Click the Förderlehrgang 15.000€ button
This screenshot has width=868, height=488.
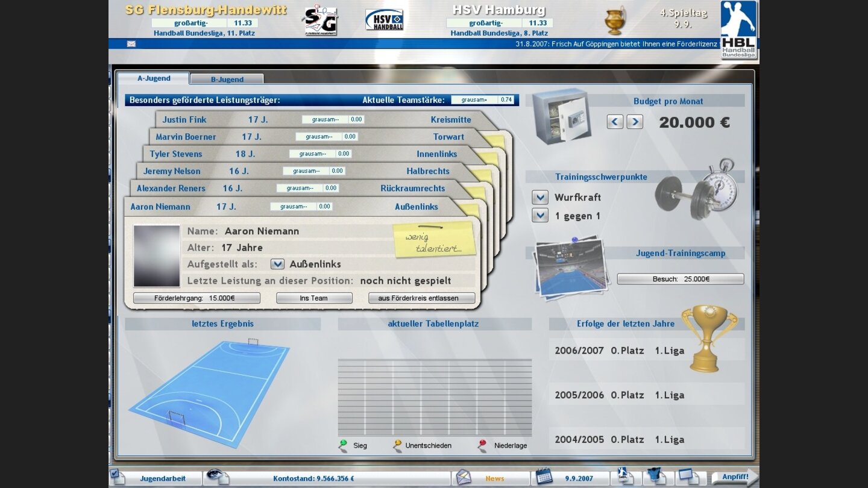[x=197, y=298]
